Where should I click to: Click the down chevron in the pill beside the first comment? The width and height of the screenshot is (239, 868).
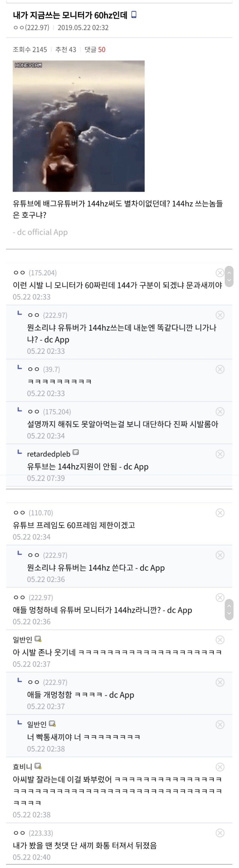coord(229,280)
